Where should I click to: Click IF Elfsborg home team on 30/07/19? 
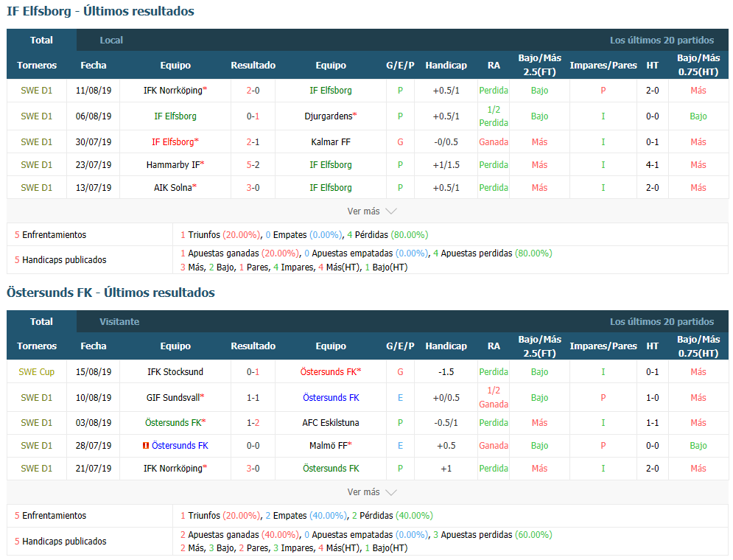point(175,142)
